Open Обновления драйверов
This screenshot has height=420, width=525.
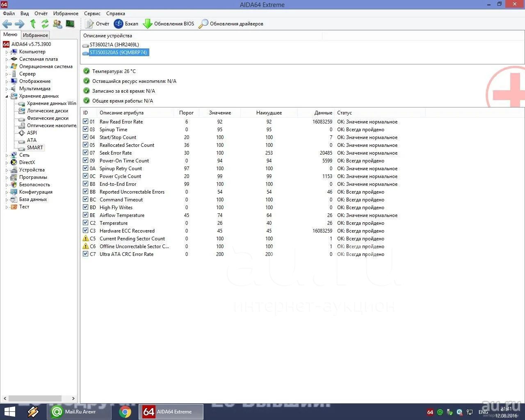pos(231,24)
